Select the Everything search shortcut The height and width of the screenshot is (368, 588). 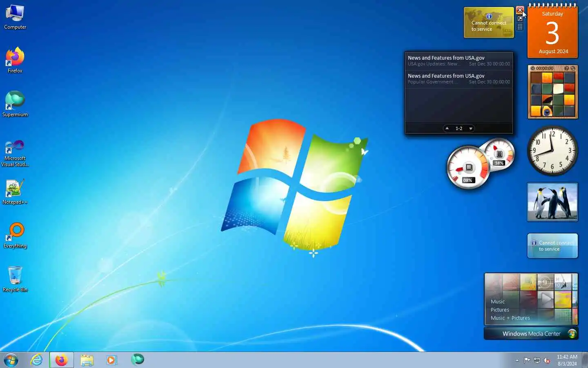[15, 235]
